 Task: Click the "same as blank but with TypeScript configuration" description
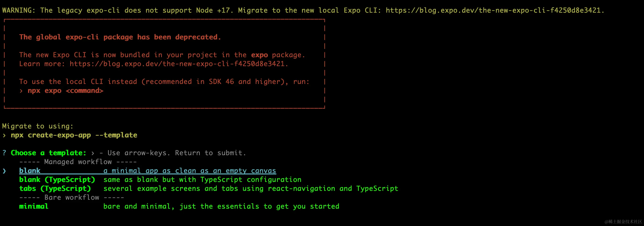coord(203,180)
